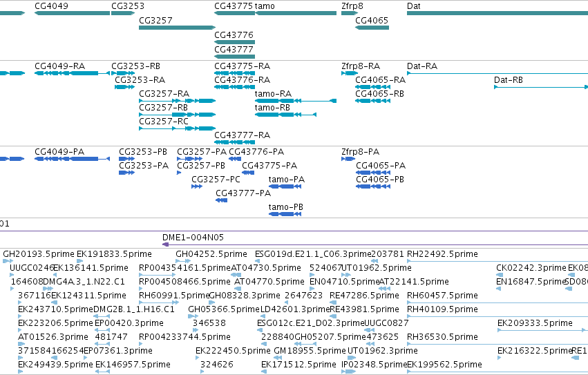Click the Dat gene label
Screen dimensions: 588x375
[x=414, y=6]
